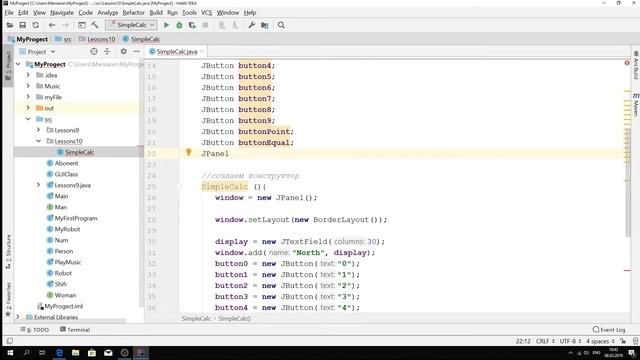Open Microsoft Edge from taskbar
Screen dimensions: 640x360
[x=60, y=353]
